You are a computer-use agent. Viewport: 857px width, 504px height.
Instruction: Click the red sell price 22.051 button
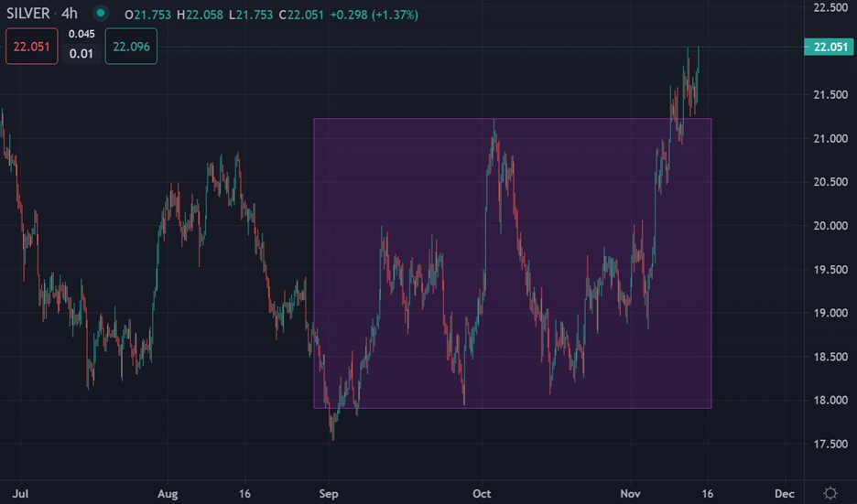click(x=32, y=47)
